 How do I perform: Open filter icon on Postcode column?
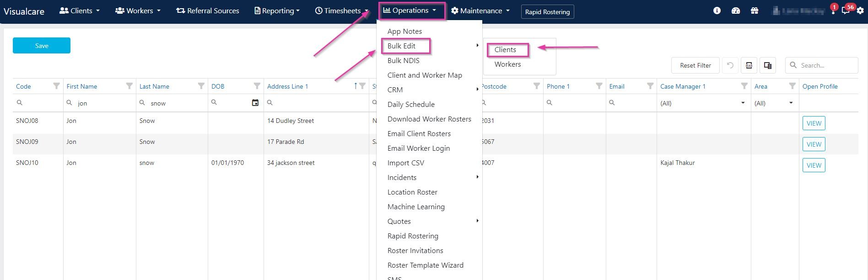click(x=536, y=86)
